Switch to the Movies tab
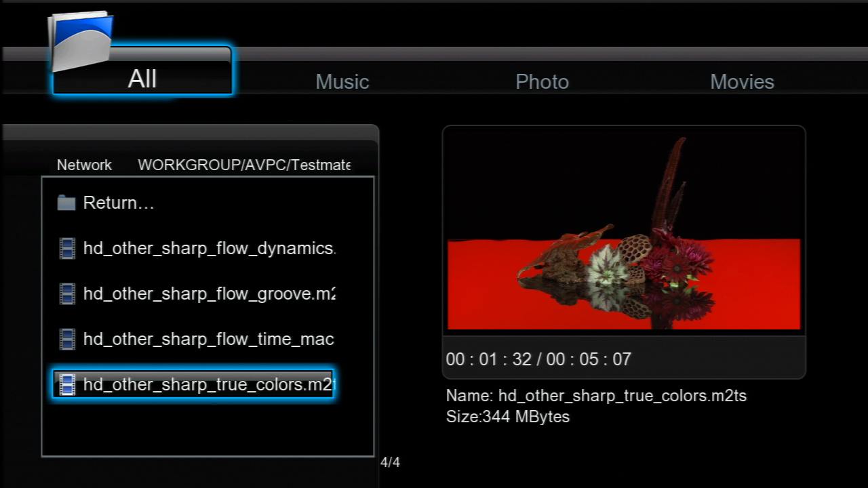This screenshot has height=488, width=868. coord(742,81)
